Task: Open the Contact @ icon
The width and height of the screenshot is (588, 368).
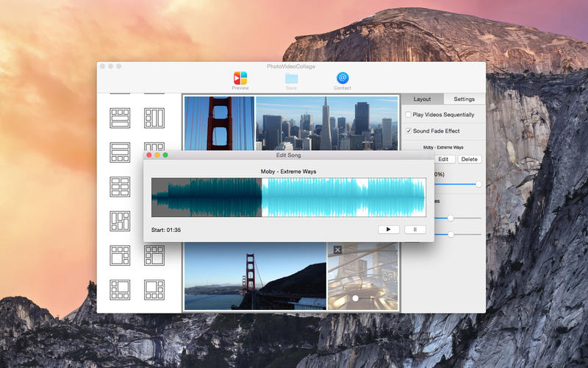Action: (x=343, y=79)
